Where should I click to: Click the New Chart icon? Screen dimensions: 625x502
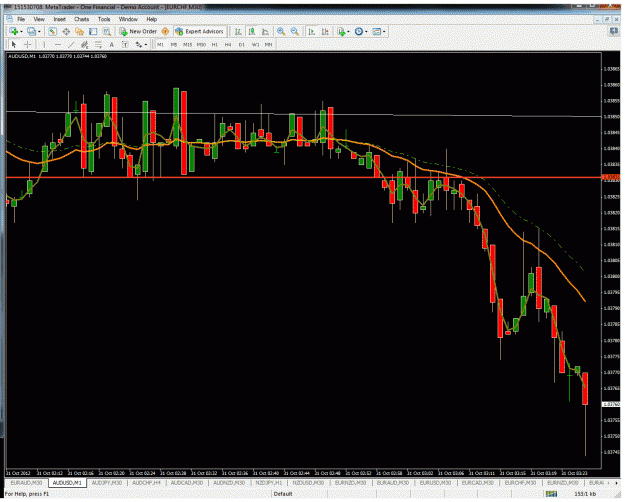click(14, 31)
